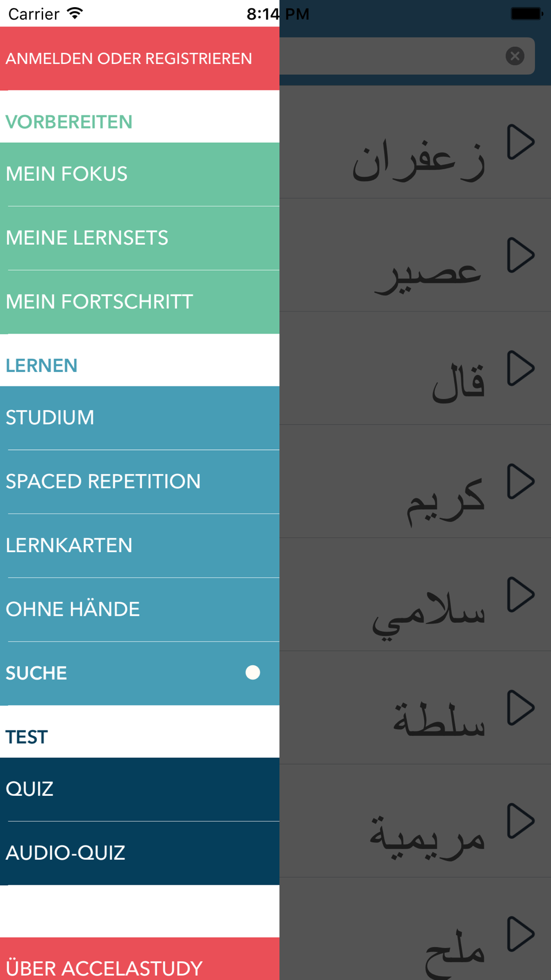Play audio for the word مريمية

(521, 821)
